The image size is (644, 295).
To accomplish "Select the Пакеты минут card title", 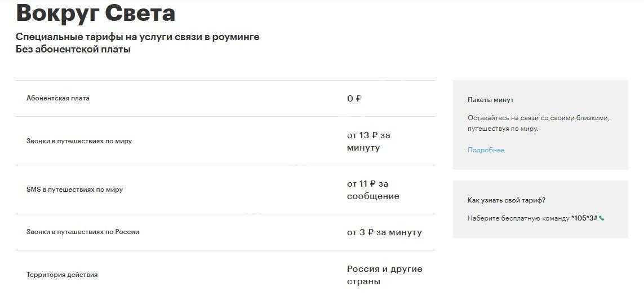I will (x=490, y=100).
